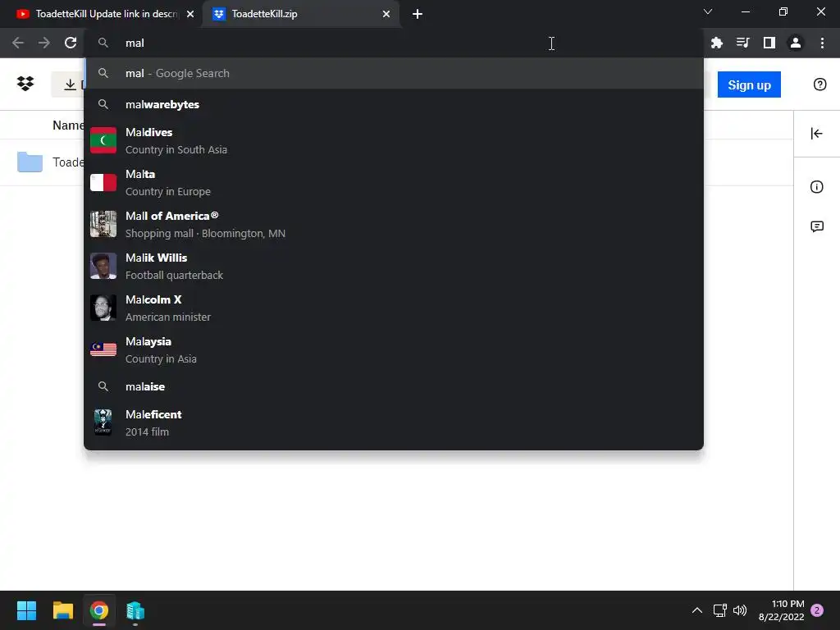Click the Malcolm X photo thumbnail
This screenshot has width=840, height=630.
[103, 308]
